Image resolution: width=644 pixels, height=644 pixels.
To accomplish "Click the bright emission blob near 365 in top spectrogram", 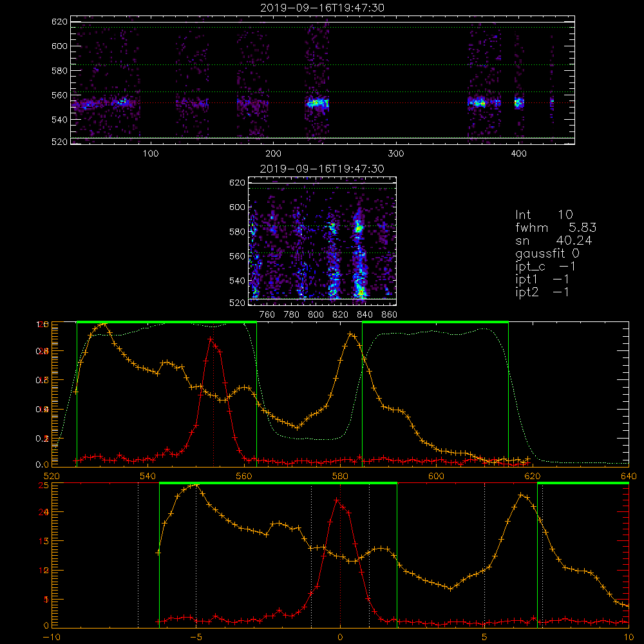I will [478, 102].
